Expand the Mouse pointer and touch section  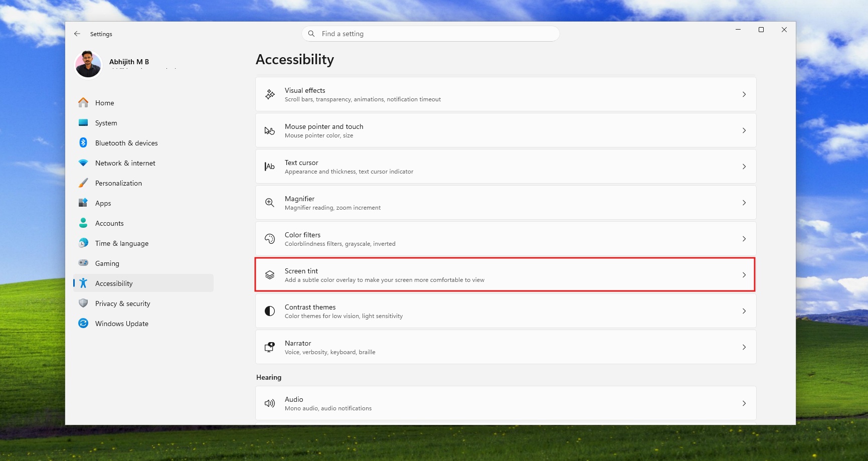[x=744, y=130]
